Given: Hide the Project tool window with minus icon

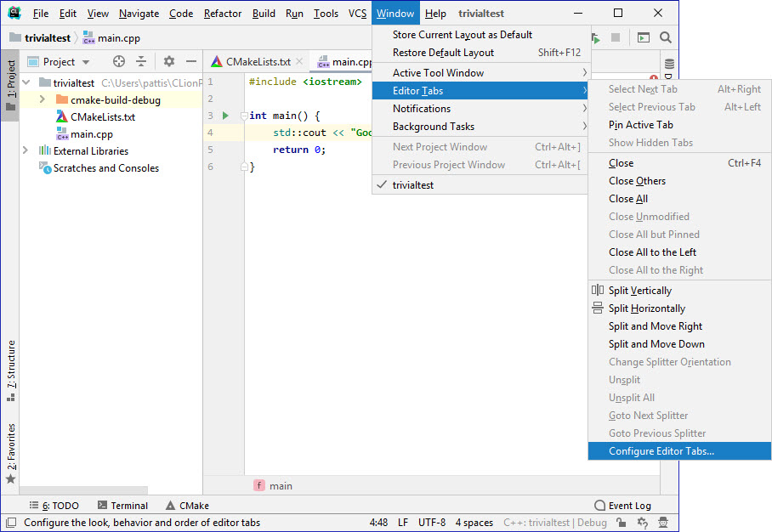Looking at the screenshot, I should click(x=192, y=61).
